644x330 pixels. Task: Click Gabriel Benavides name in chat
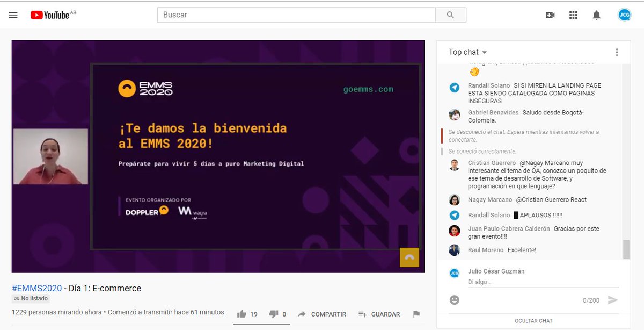point(493,112)
